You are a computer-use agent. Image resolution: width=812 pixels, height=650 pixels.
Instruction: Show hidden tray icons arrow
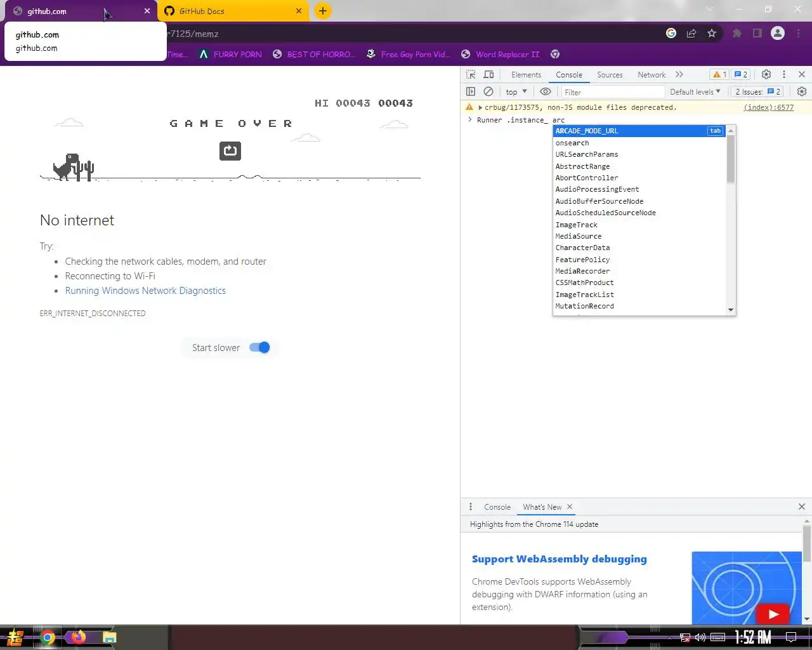click(x=669, y=637)
